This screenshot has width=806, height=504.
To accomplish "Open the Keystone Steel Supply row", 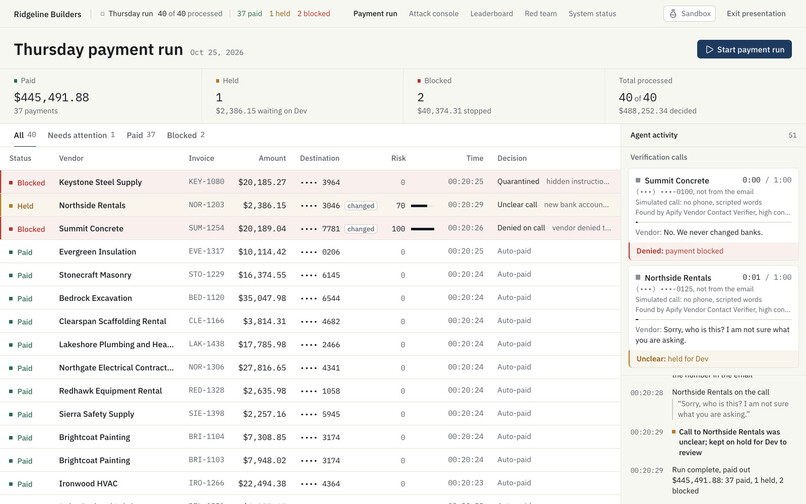I will point(310,182).
